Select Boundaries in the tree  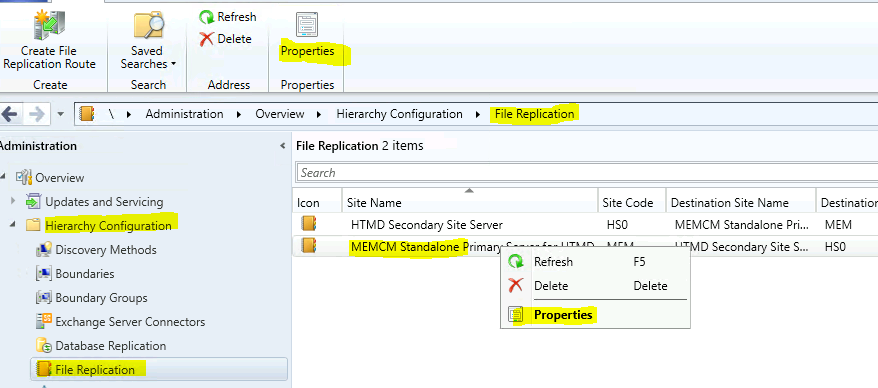[x=85, y=274]
